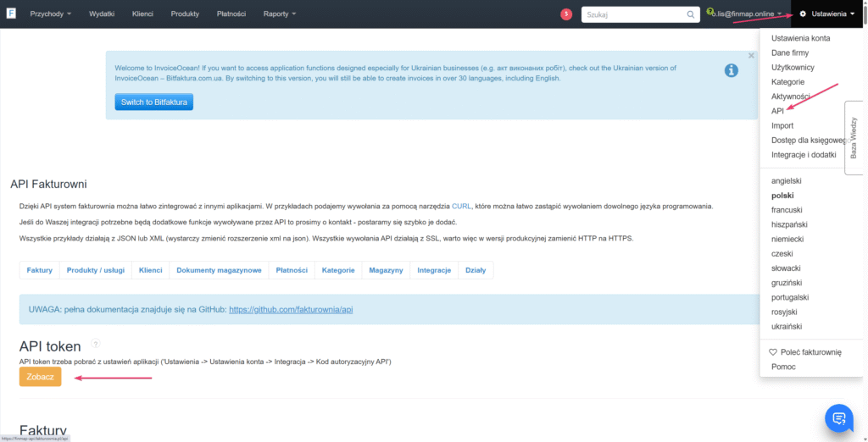Select Dane firmy from settings menu
This screenshot has width=868, height=442.
[x=790, y=53]
